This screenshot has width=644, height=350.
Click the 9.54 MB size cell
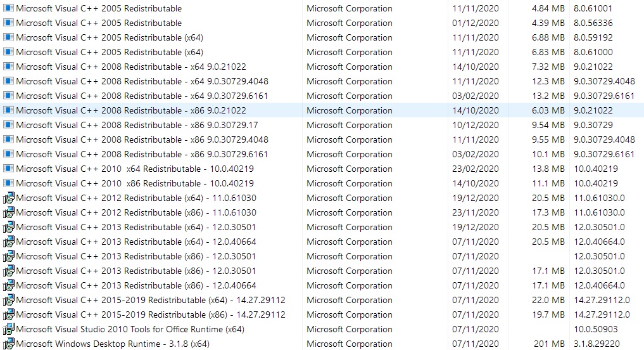pyautogui.click(x=548, y=125)
